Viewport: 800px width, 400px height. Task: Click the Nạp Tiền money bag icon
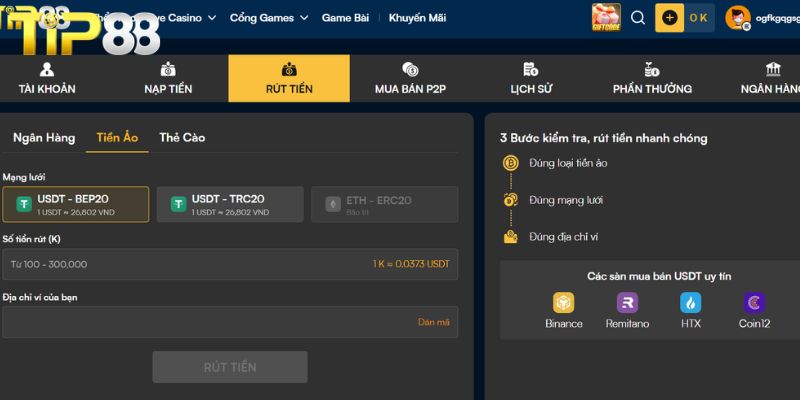[168, 69]
